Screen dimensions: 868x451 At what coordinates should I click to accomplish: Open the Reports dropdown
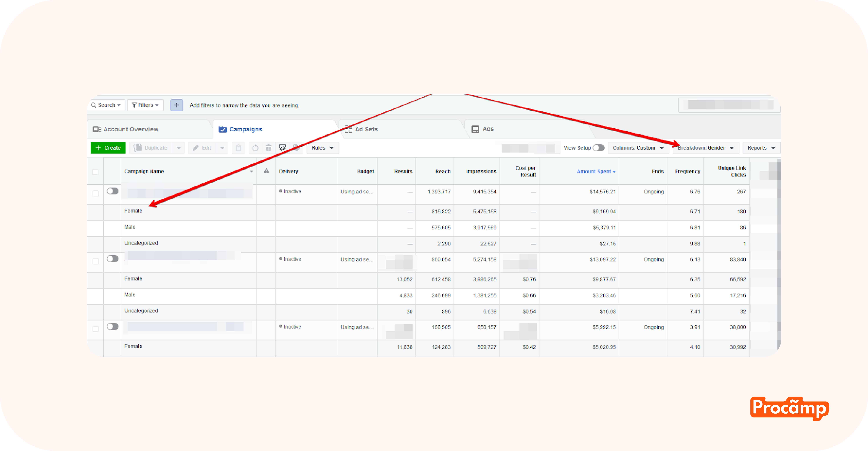pos(761,148)
